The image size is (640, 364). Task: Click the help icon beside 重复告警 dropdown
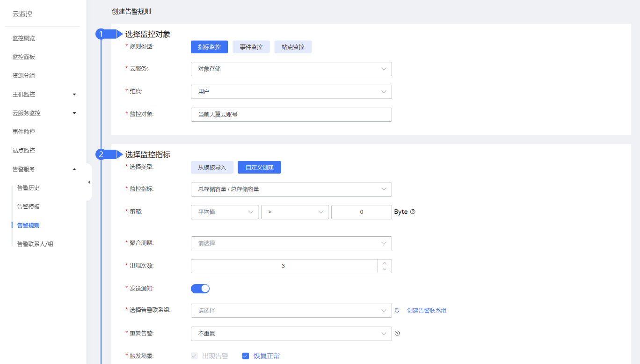(x=397, y=333)
